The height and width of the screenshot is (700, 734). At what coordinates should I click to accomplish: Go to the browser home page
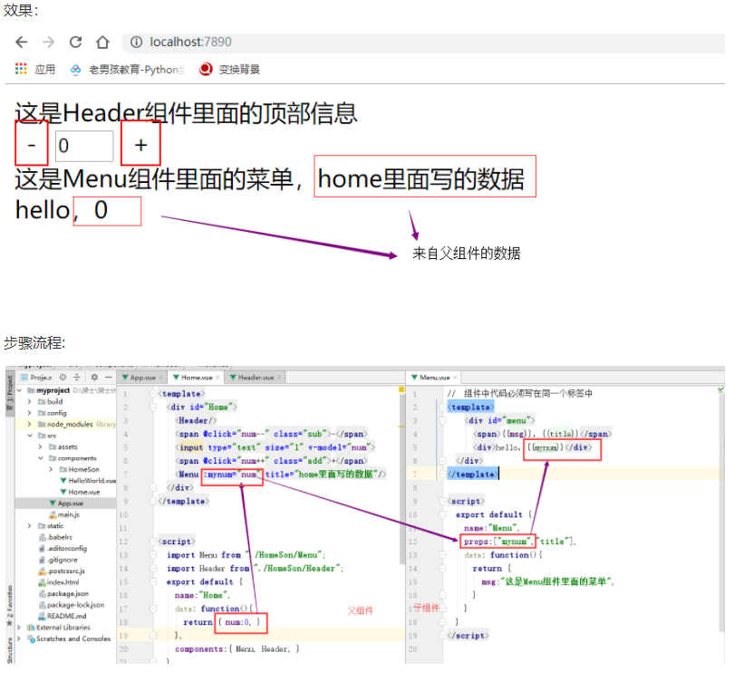tap(102, 43)
